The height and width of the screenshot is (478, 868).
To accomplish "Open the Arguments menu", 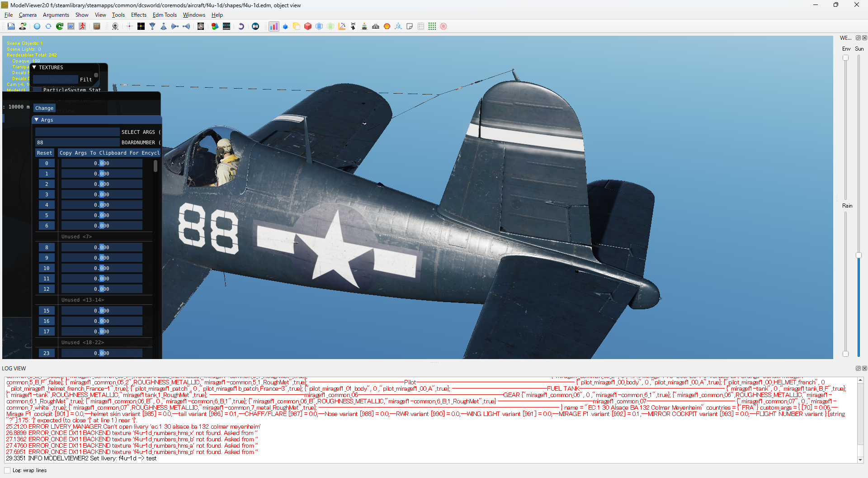I will 56,15.
